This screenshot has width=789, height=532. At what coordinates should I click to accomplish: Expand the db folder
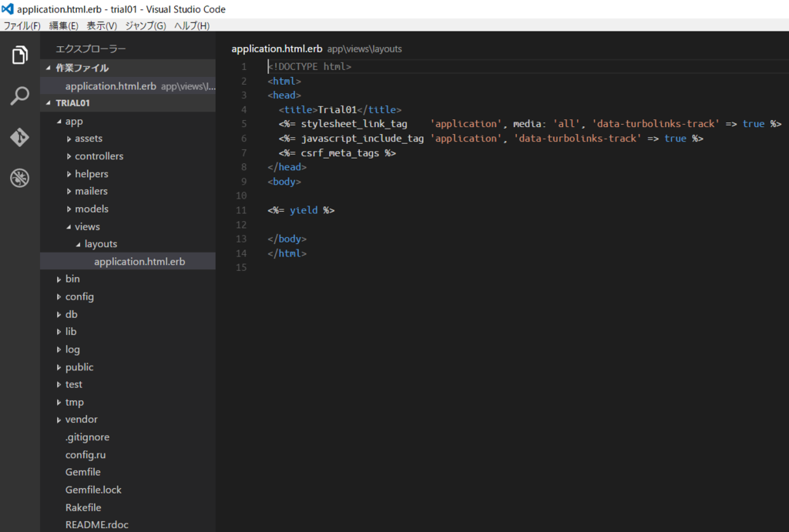[x=59, y=314]
